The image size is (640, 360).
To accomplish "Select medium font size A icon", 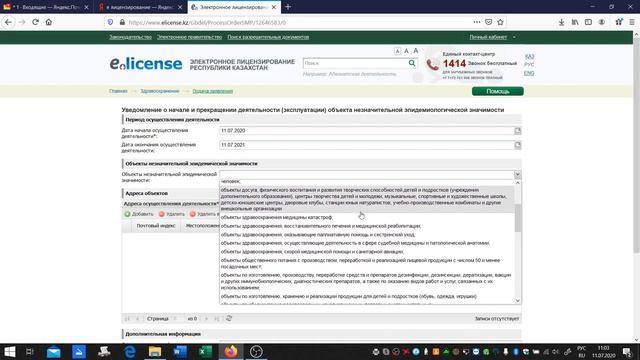I will point(407,51).
